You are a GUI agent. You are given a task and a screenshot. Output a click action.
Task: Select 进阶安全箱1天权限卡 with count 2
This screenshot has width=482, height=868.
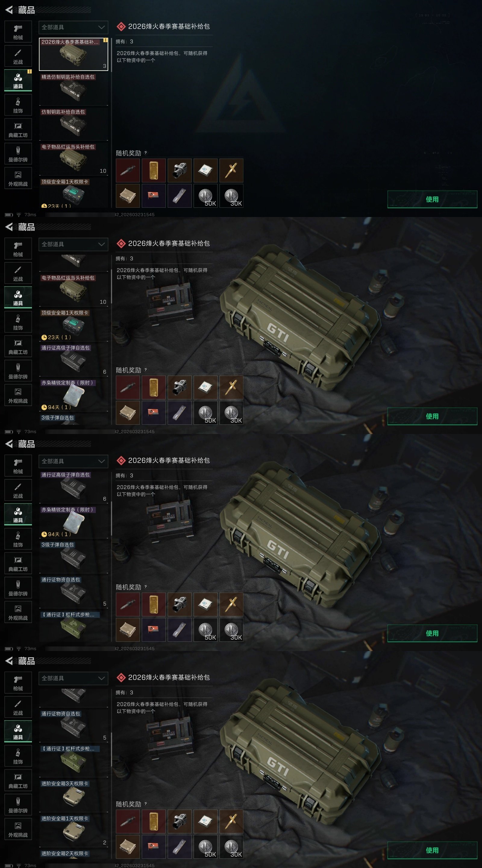pos(74,831)
